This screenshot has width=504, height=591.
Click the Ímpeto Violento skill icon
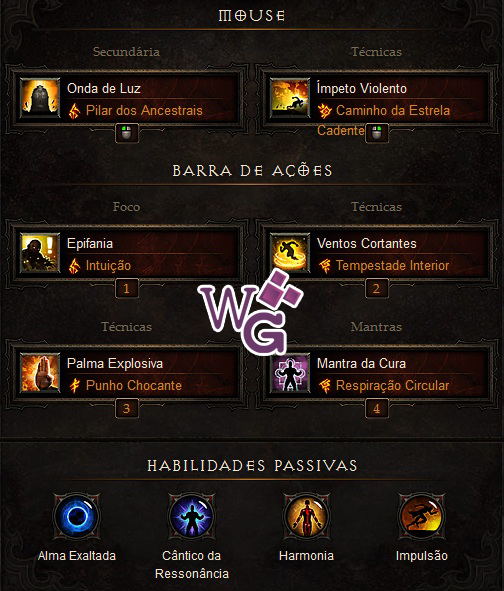(x=290, y=98)
